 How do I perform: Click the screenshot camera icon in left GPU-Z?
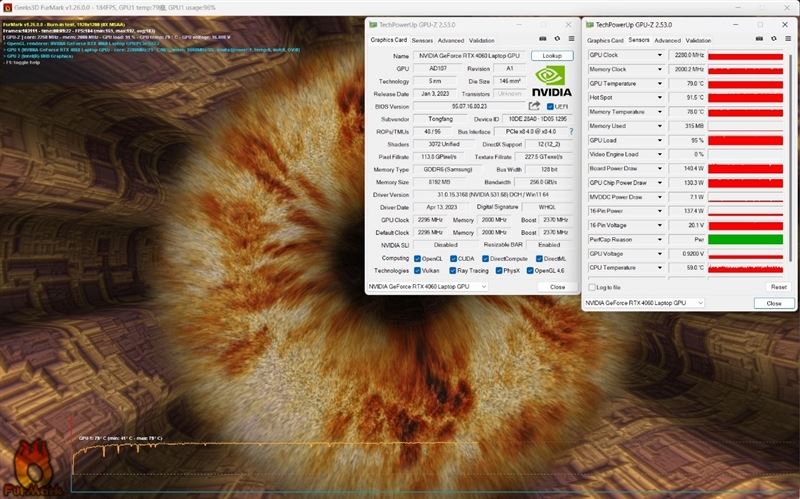click(x=543, y=39)
